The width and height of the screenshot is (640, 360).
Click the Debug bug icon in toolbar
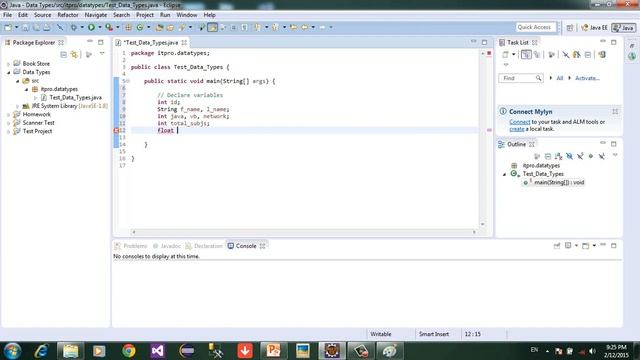[x=73, y=27]
